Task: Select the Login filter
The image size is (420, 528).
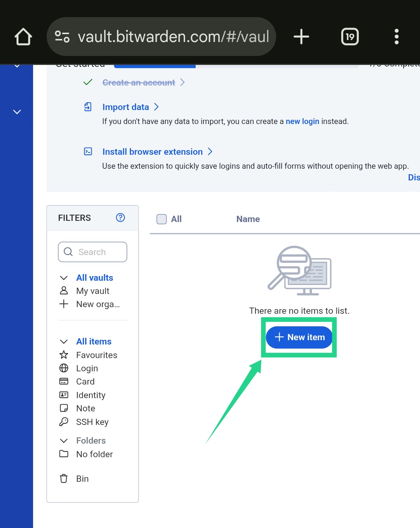Action: pyautogui.click(x=87, y=368)
